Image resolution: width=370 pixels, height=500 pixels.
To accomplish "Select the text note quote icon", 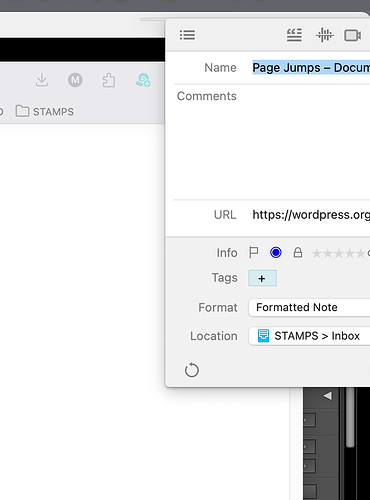I will coord(294,35).
